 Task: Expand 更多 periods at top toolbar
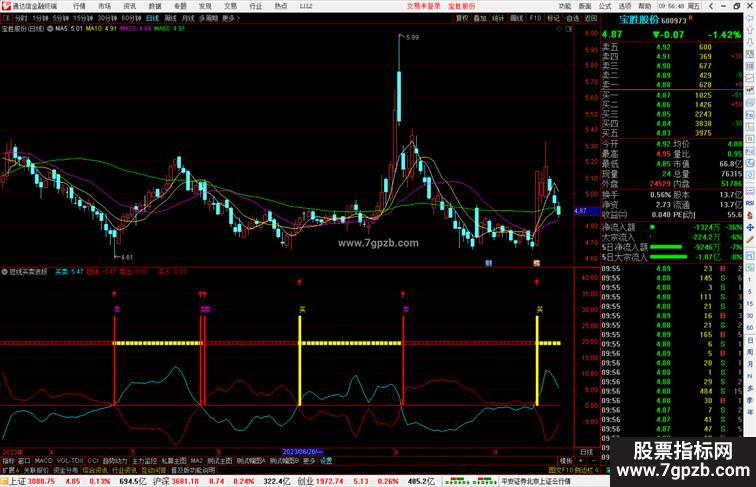point(230,18)
